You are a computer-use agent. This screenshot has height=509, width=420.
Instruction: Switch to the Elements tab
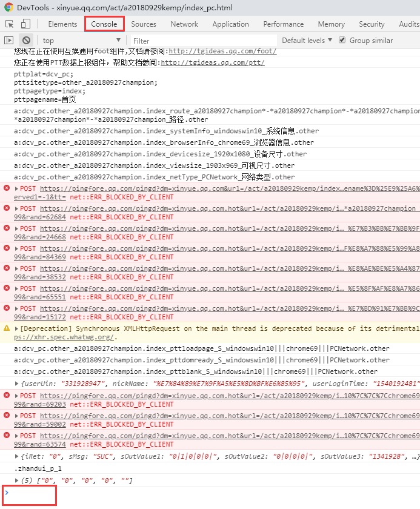pos(62,24)
